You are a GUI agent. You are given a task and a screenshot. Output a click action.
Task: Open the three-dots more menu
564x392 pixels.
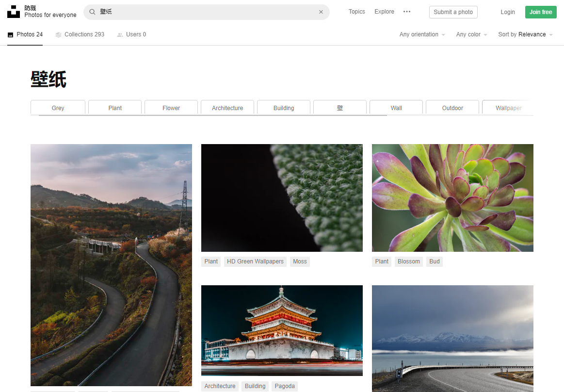407,12
